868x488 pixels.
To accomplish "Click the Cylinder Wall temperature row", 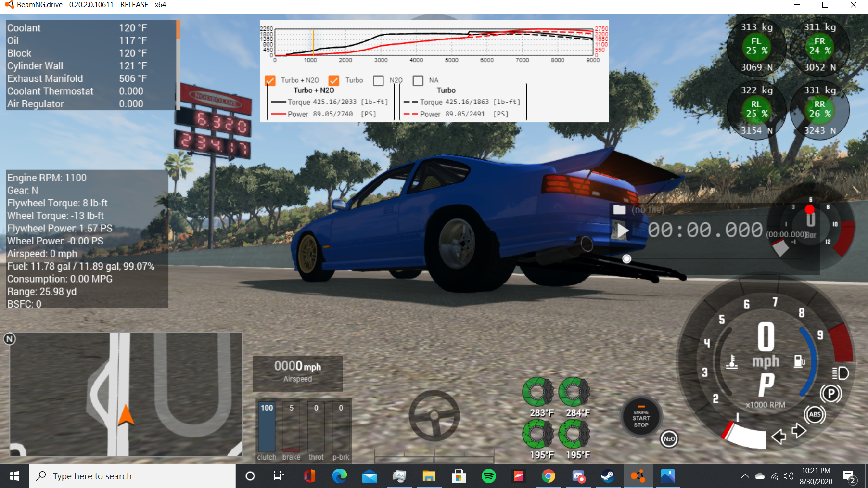I will click(x=91, y=65).
